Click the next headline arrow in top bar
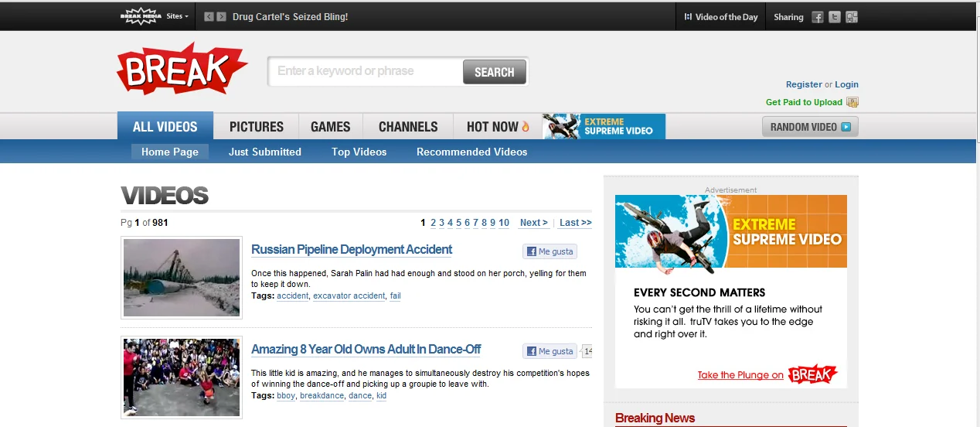980x427 pixels. 222,16
